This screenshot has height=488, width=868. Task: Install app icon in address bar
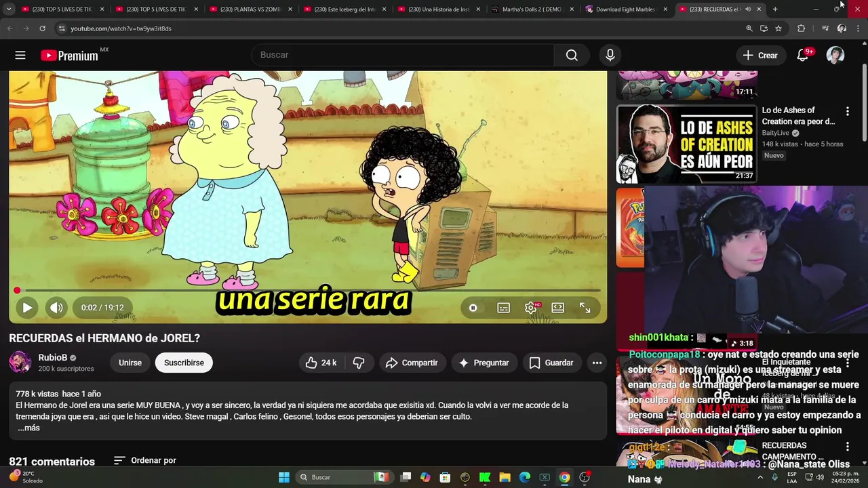pyautogui.click(x=764, y=28)
